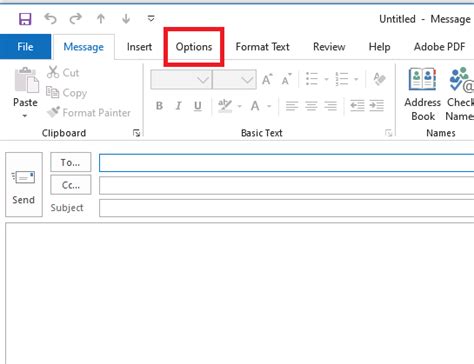Apply numbered list formatting
This screenshot has width=474, height=364.
(x=342, y=79)
